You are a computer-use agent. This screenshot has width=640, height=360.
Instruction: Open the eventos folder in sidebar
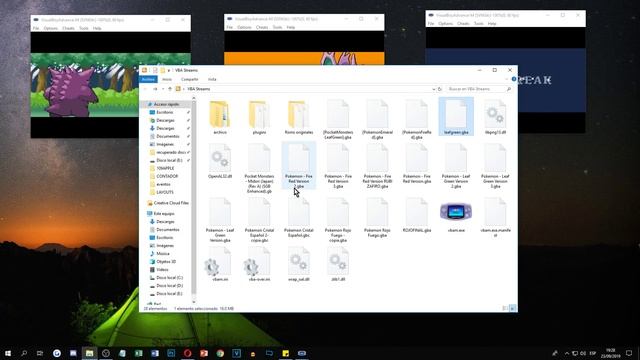[163, 184]
